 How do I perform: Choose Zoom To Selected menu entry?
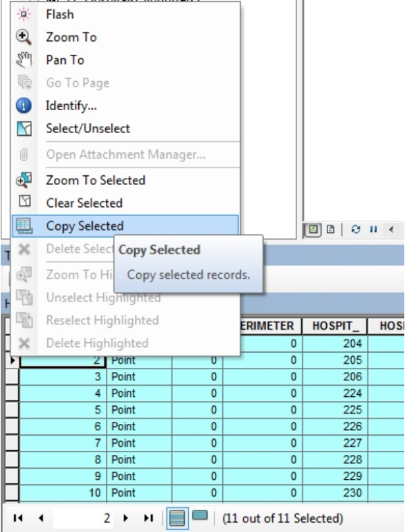tap(125, 180)
